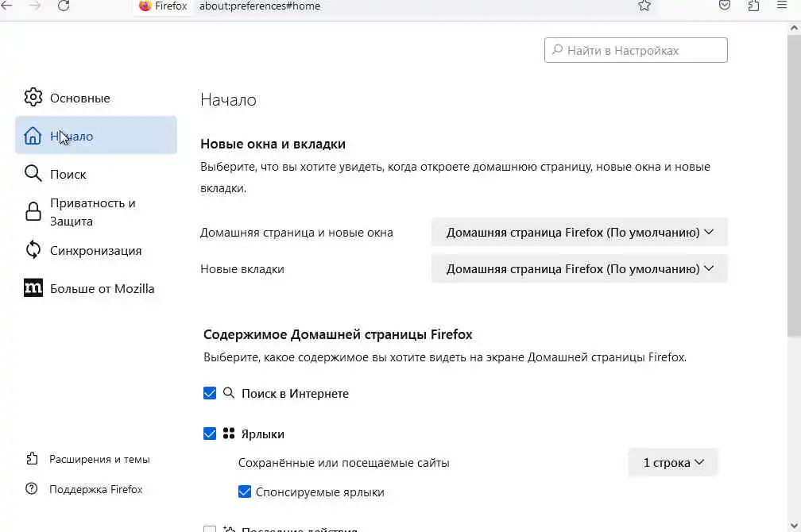801x532 pixels.
Task: Click the question-mark icon for Поддержка Firefox
Action: [x=32, y=488]
